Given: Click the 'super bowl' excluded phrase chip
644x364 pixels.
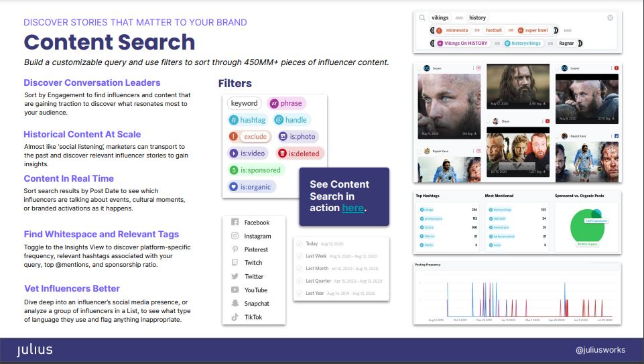Looking at the screenshot, I should (x=533, y=30).
